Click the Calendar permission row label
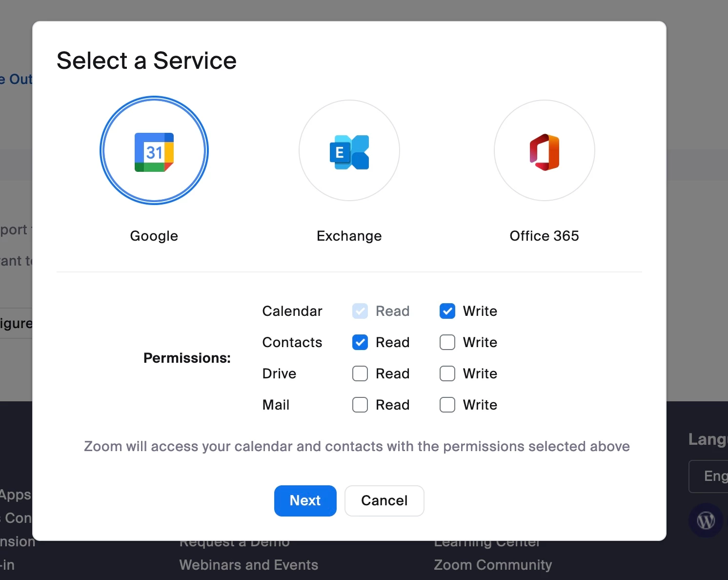Image resolution: width=728 pixels, height=580 pixels. click(292, 311)
